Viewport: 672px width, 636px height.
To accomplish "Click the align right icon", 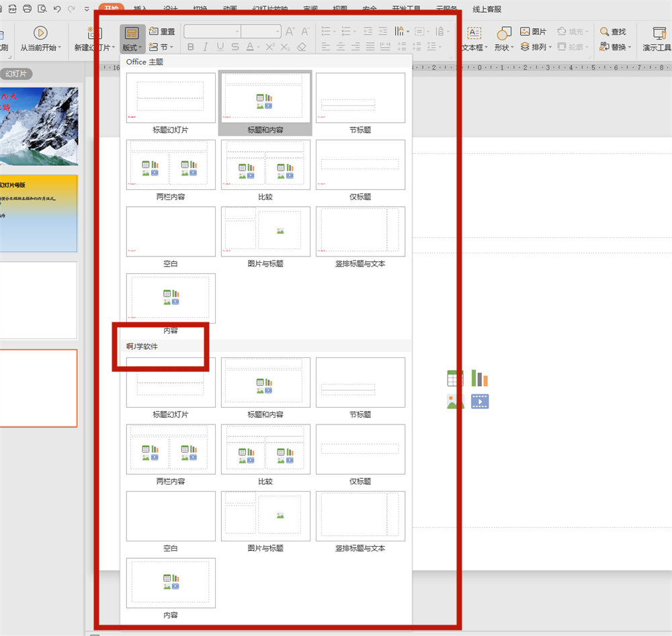I will coord(355,47).
